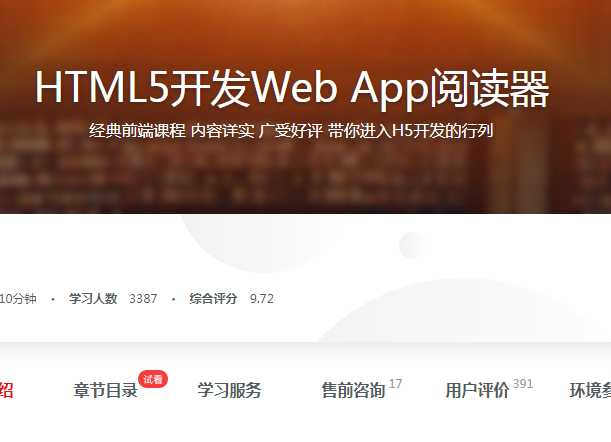Screen dimensions: 611x442
Task: Click the 17 count beside 售前咨询
Action: 396,384
